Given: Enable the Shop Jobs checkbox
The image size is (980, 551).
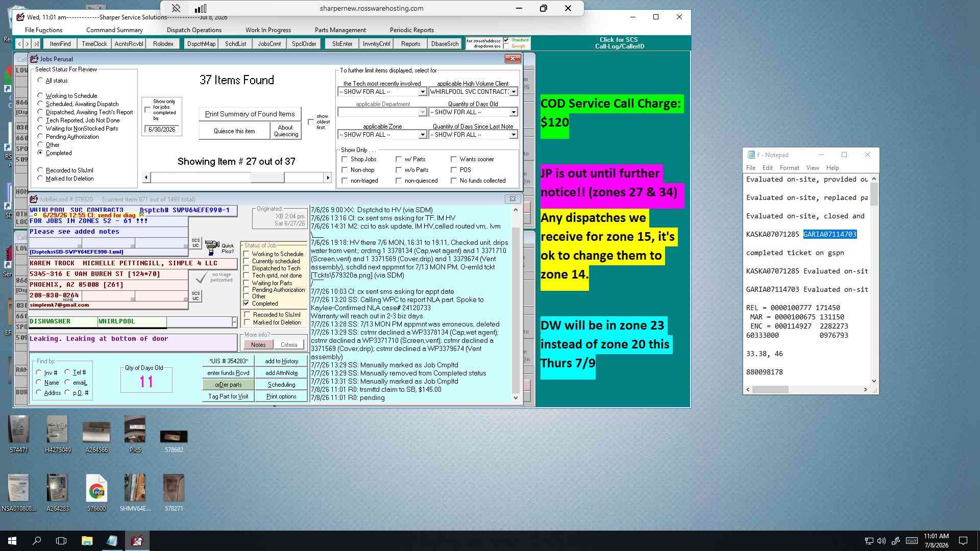Looking at the screenshot, I should coord(345,159).
